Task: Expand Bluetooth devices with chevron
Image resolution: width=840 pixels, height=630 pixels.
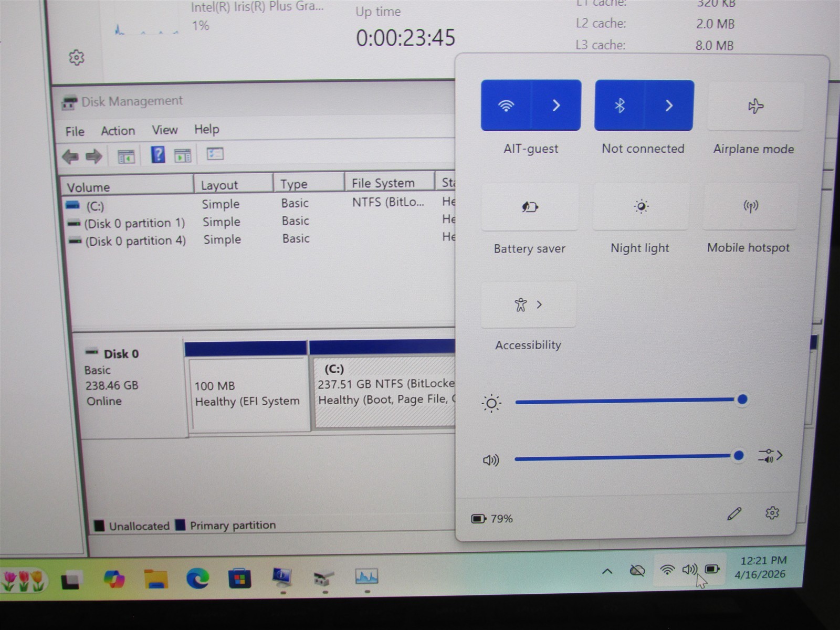Action: click(669, 106)
